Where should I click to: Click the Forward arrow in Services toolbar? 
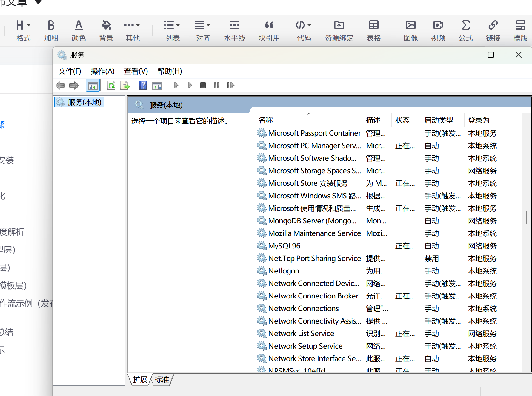pos(74,86)
